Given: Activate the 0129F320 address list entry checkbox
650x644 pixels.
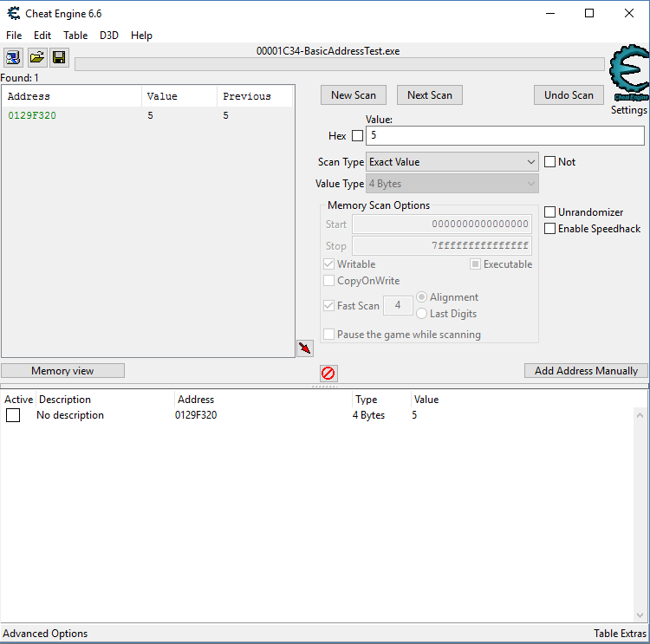Looking at the screenshot, I should click(x=13, y=415).
